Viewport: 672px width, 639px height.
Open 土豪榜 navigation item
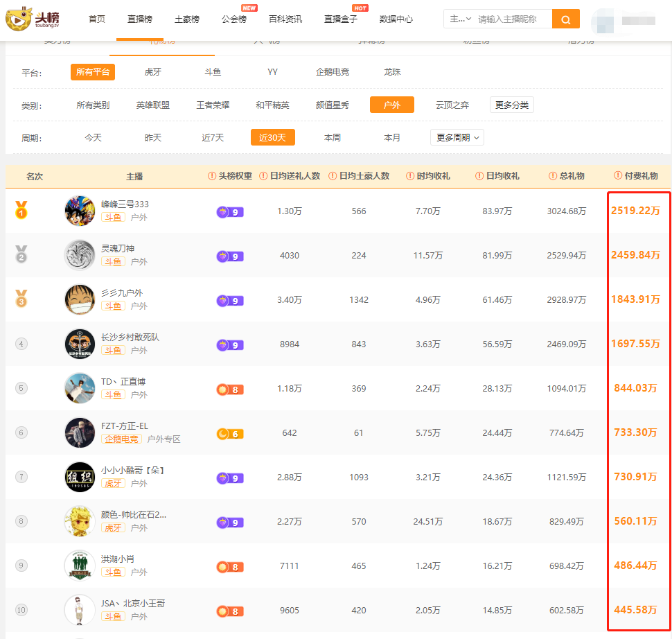click(187, 19)
